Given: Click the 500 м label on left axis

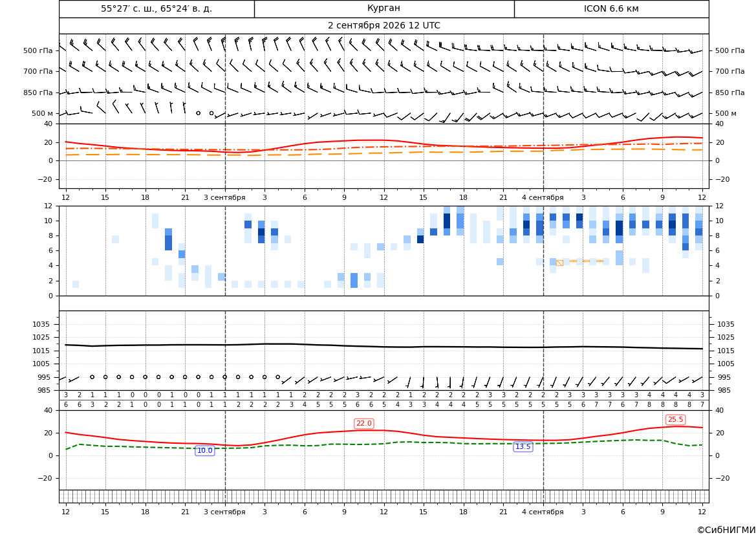Looking at the screenshot, I should (43, 113).
